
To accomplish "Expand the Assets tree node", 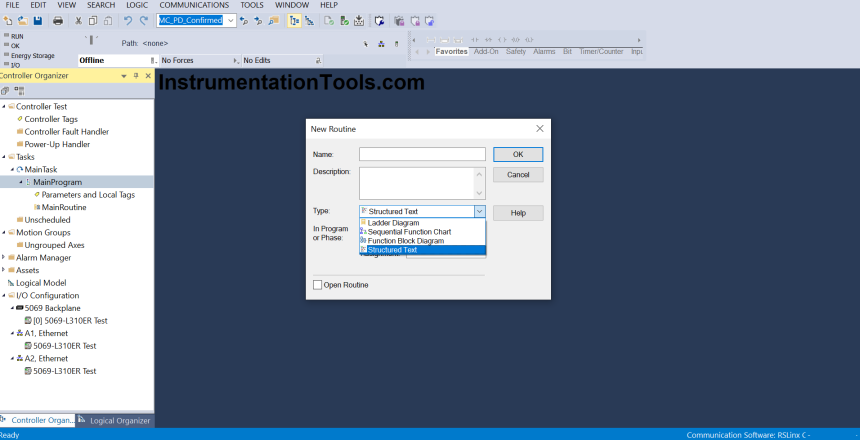I will click(x=4, y=270).
